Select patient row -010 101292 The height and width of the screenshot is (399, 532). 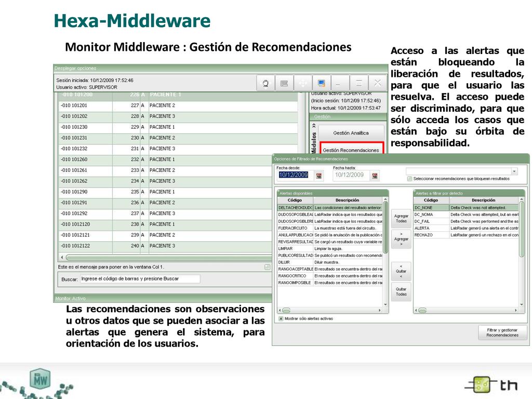coord(166,214)
